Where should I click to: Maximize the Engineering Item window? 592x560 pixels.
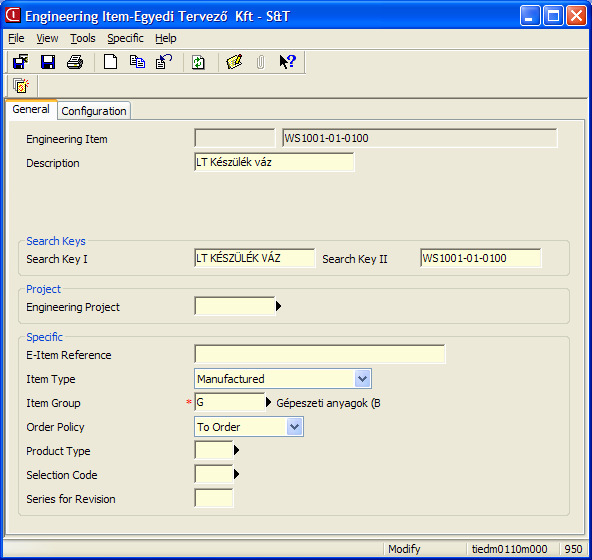(553, 16)
